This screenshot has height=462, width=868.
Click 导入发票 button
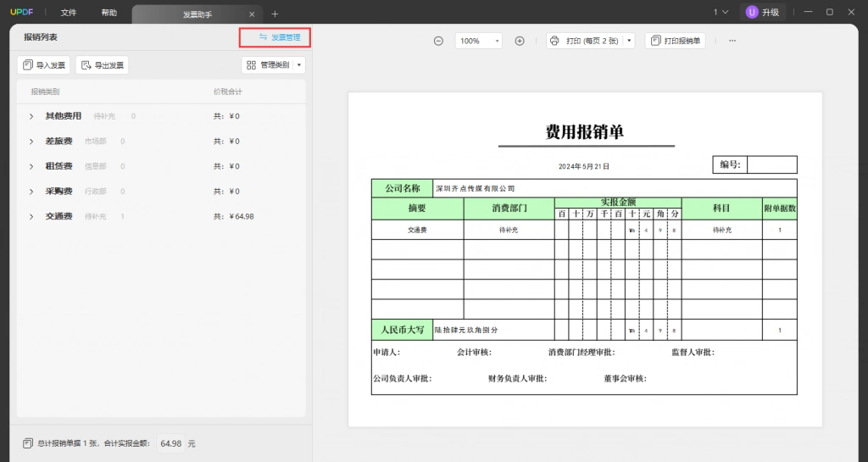tap(44, 65)
